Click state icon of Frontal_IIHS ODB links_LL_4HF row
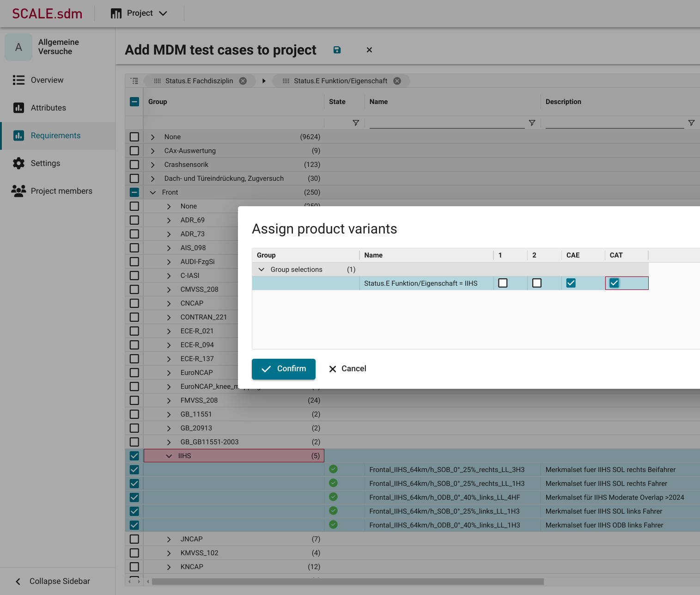Screen dimensions: 700x595 tap(333, 497)
